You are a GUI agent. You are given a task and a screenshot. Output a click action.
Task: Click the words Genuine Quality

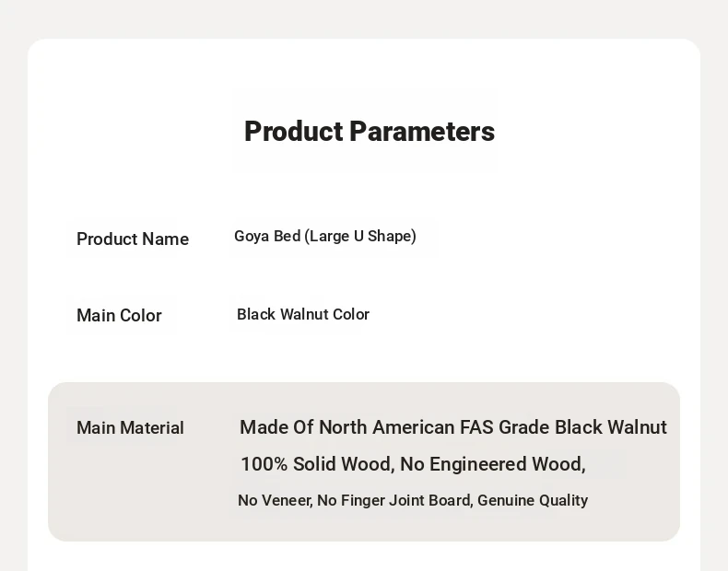click(533, 500)
